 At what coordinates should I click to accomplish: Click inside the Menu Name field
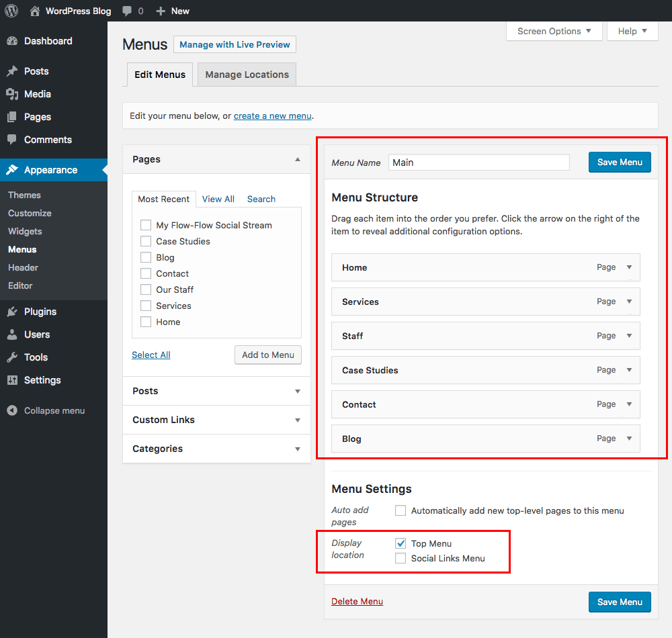tap(478, 162)
